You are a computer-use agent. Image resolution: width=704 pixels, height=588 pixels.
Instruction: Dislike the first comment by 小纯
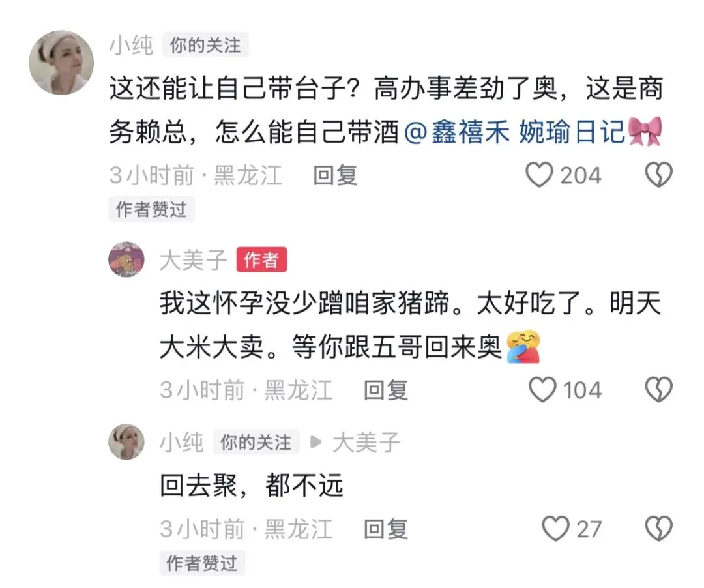[x=658, y=175]
